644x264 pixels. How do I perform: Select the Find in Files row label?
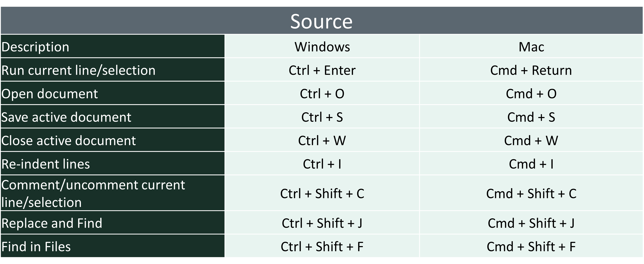pyautogui.click(x=113, y=246)
